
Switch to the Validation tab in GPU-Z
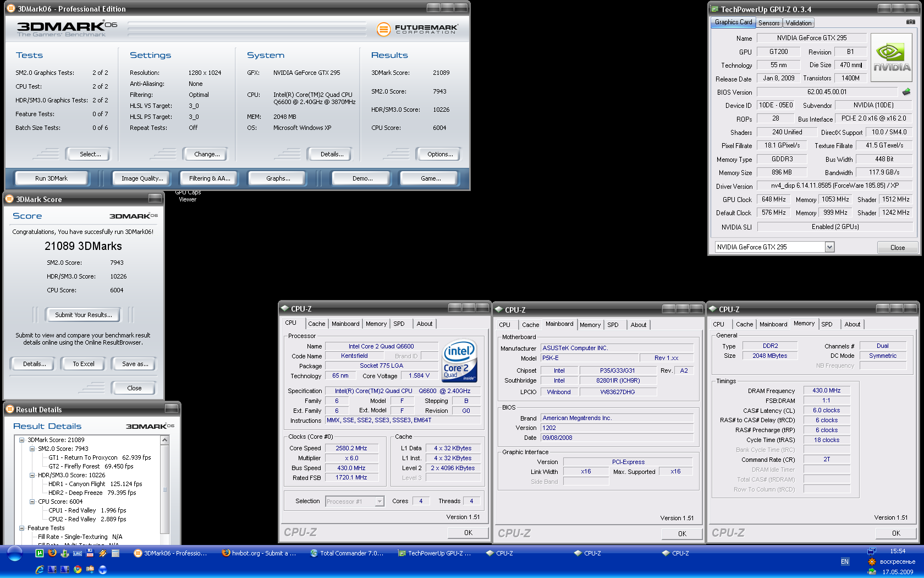798,23
